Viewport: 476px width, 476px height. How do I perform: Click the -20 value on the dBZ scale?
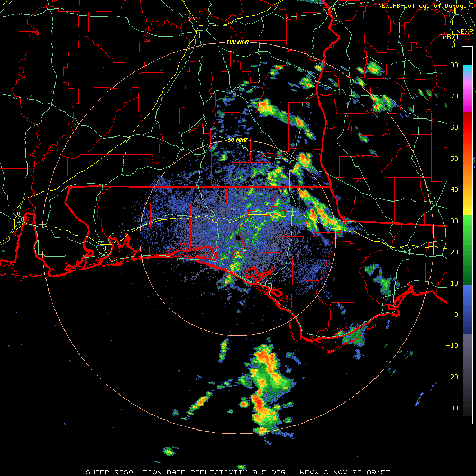452,377
